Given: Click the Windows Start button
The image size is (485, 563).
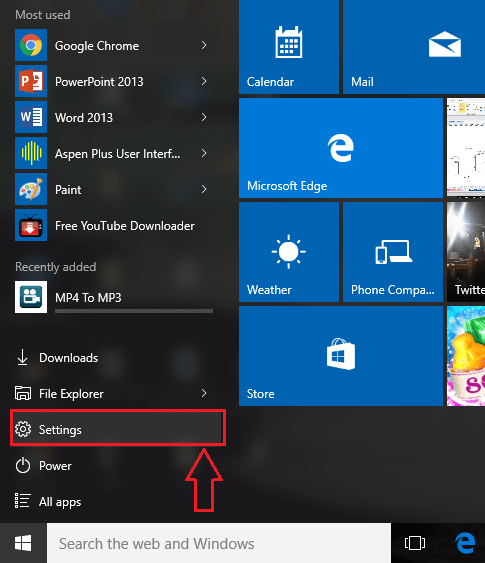Looking at the screenshot, I should coord(23,543).
